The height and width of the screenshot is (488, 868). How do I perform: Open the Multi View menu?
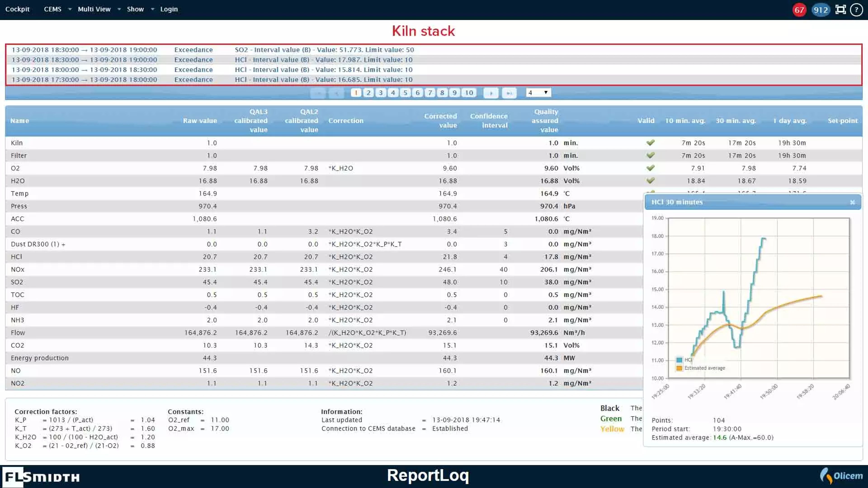94,9
